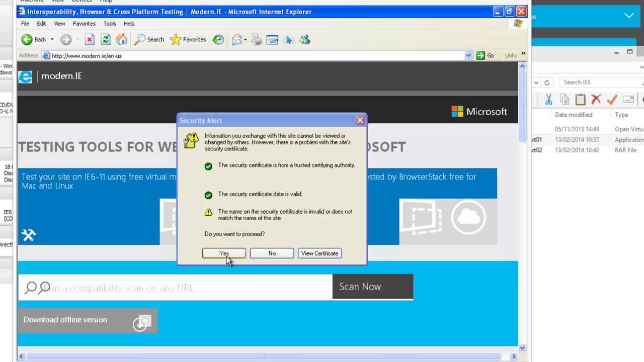The image size is (644, 362).
Task: Click the Copy icon in Explorer window
Action: pos(565,100)
